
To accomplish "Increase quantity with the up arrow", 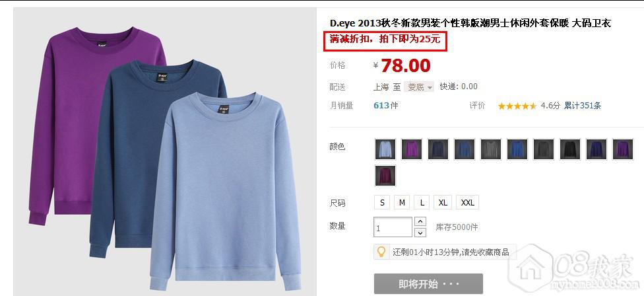I will (420, 221).
